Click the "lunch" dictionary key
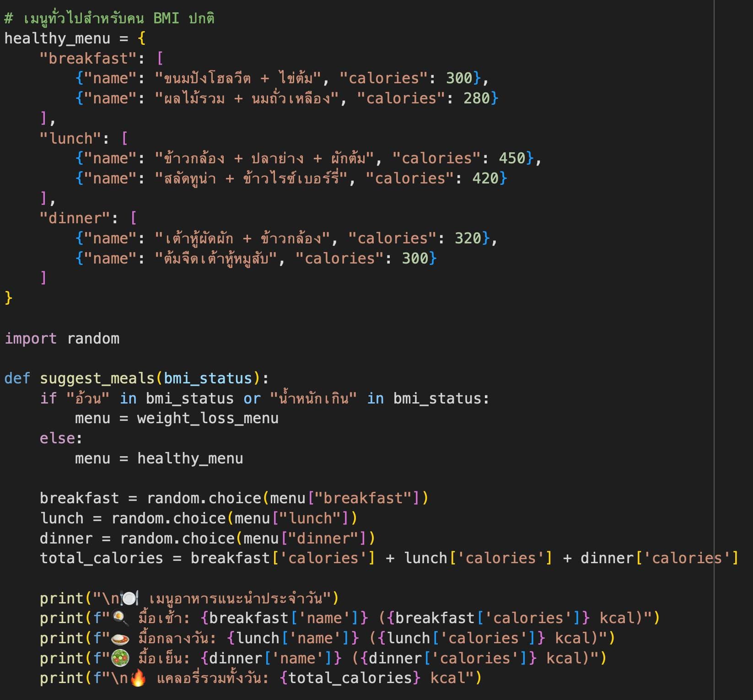The image size is (753, 700). coord(70,138)
